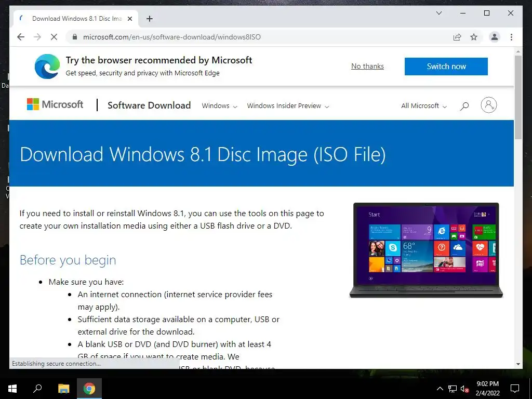This screenshot has height=399, width=532.
Task: Select the Download Windows 8.1 Disc Image tab
Action: point(76,19)
